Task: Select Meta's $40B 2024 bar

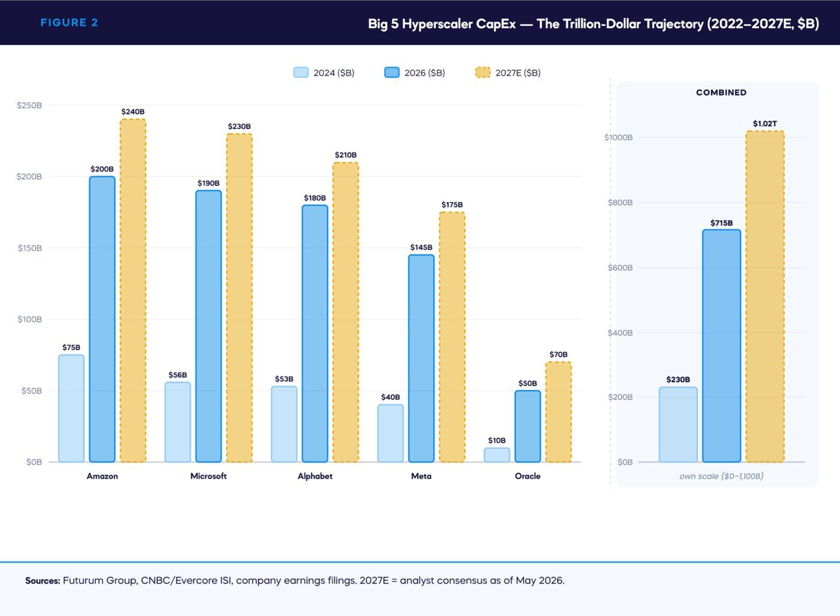Action: coord(391,433)
